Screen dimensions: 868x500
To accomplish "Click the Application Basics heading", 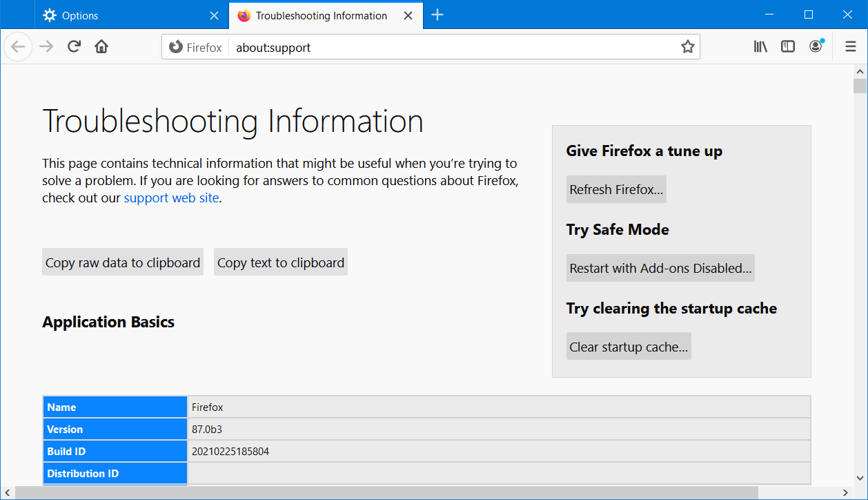I will pyautogui.click(x=108, y=322).
